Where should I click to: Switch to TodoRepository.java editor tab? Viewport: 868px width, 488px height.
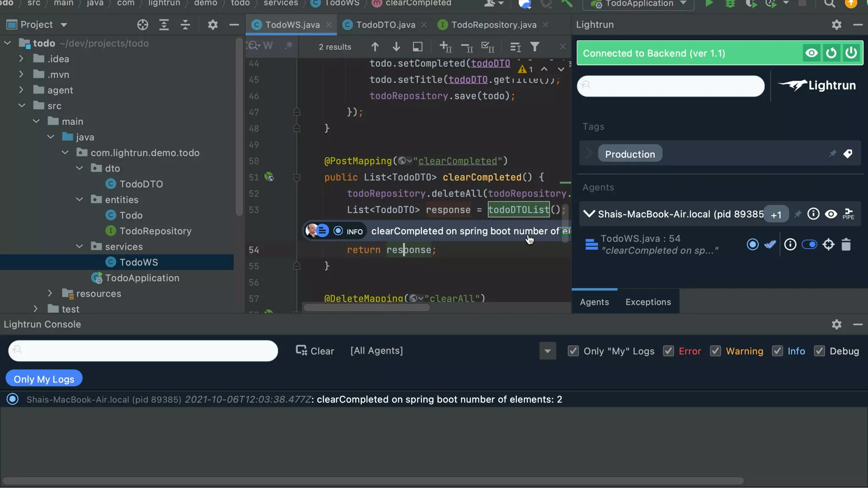point(493,25)
